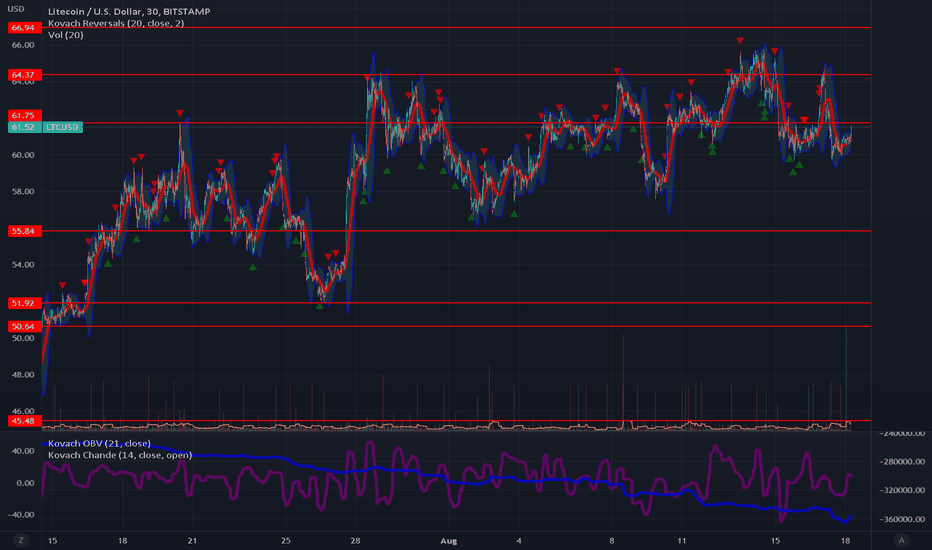Click the LTCUSD 61.52 current price label
This screenshot has width=932, height=550.
pos(45,127)
